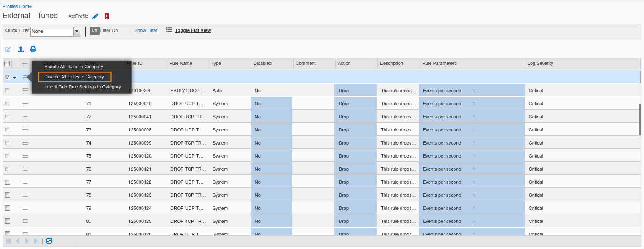
Task: Go to the first page using pager icon
Action: tap(8, 241)
